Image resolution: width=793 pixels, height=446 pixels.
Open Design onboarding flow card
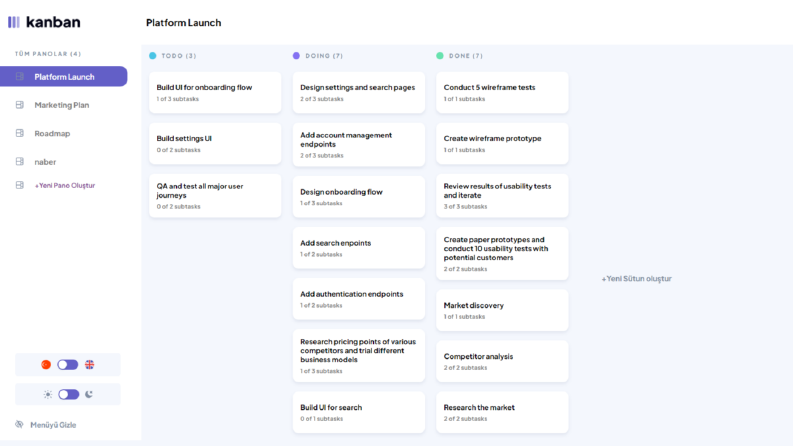(359, 197)
